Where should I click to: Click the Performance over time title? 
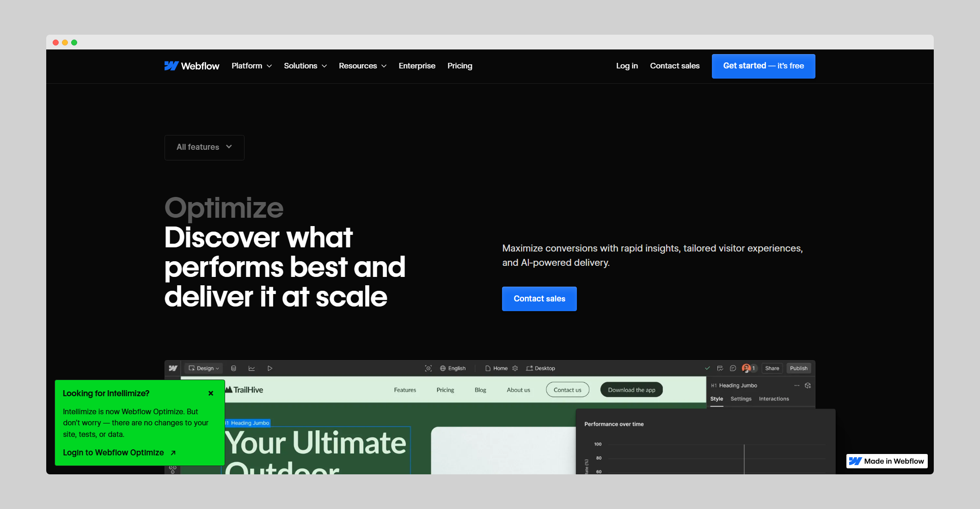tap(614, 424)
